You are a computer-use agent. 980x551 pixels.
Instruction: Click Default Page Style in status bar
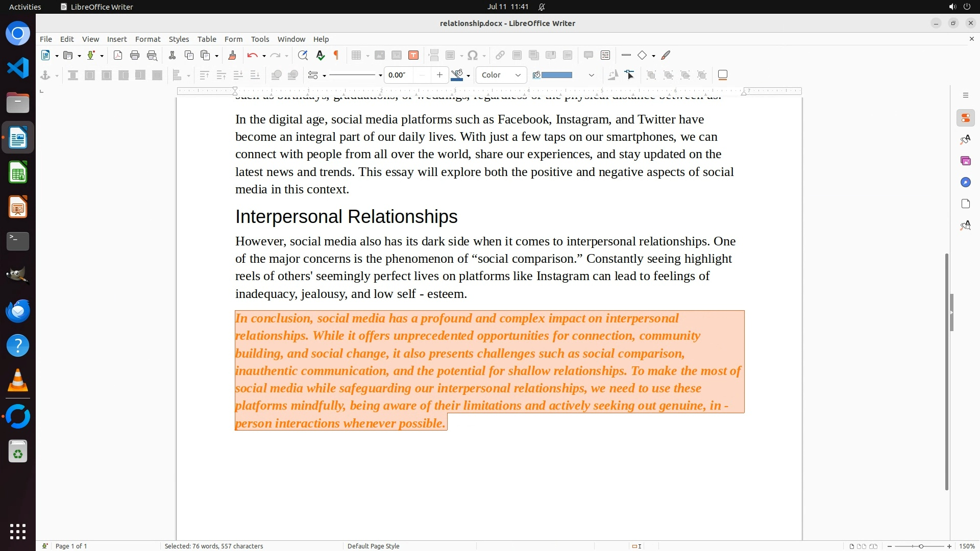pos(373,546)
